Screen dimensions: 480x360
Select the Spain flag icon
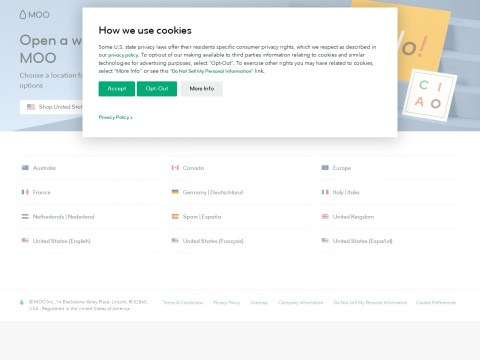[175, 216]
